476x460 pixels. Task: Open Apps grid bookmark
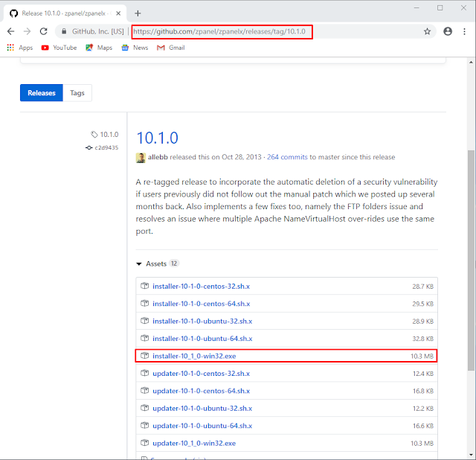(x=20, y=48)
